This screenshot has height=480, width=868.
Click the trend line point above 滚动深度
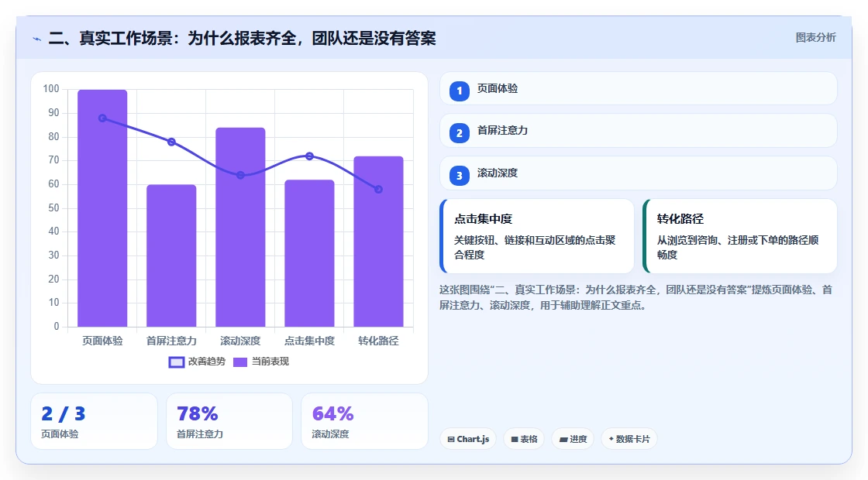[240, 175]
